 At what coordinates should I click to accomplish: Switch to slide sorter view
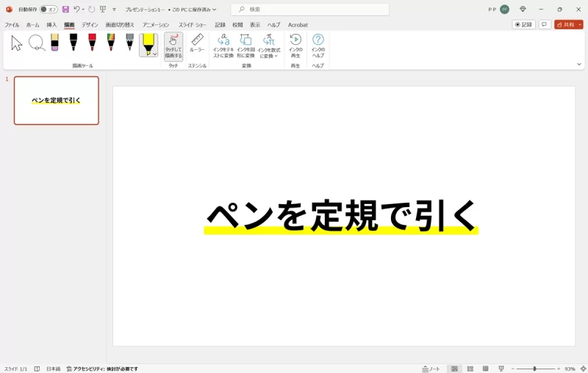point(470,369)
